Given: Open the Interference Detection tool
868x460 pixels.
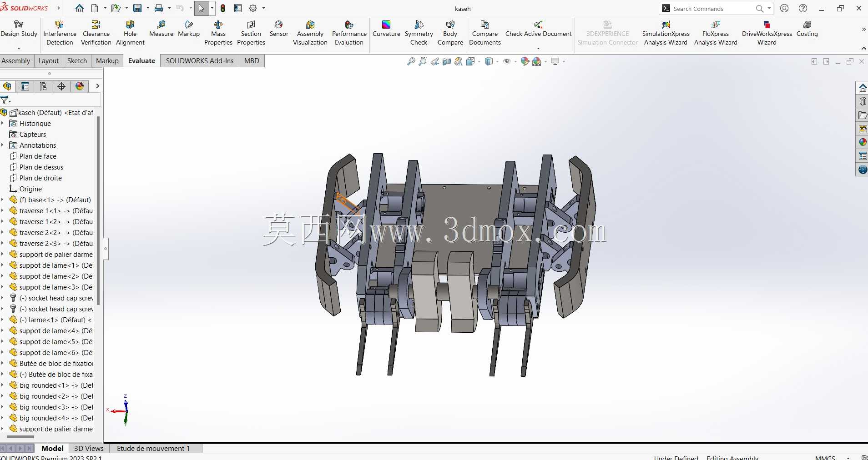Looking at the screenshot, I should point(60,33).
